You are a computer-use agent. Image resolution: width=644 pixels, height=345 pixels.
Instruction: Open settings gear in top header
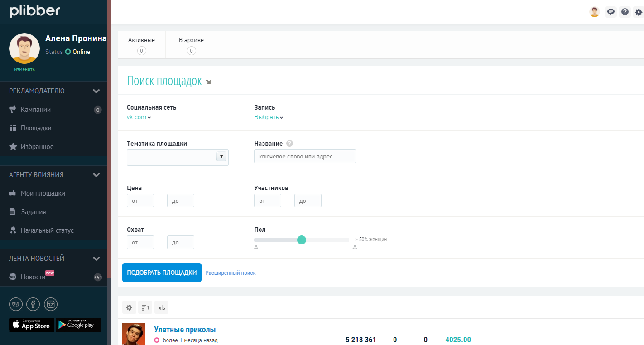[x=639, y=12]
